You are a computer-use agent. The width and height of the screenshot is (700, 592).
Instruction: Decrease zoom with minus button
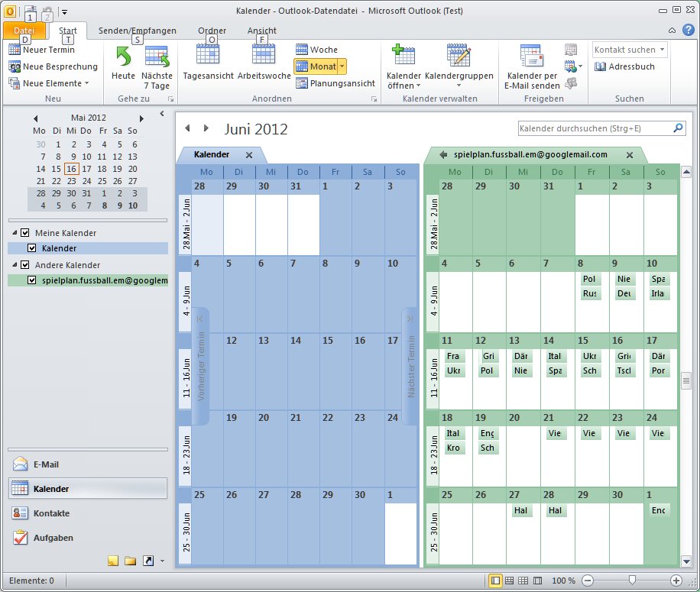click(x=588, y=581)
